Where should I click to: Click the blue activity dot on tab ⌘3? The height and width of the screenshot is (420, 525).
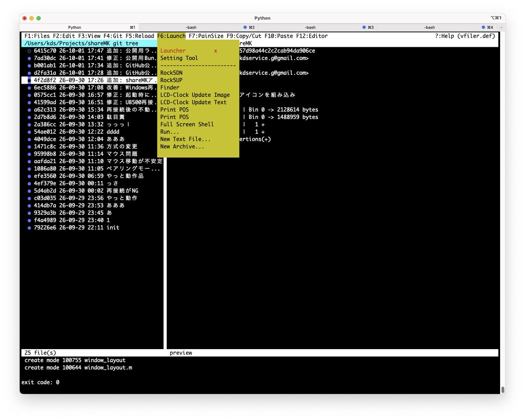click(364, 27)
